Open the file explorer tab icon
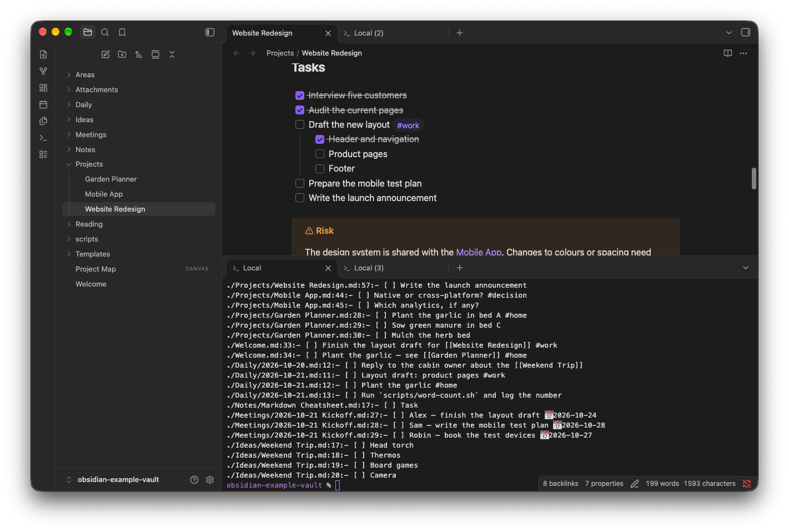The height and width of the screenshot is (532, 789). pos(88,32)
